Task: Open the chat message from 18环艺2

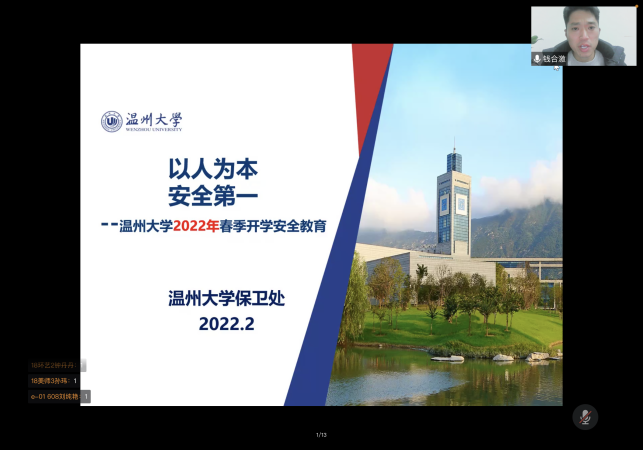Action: click(x=52, y=365)
